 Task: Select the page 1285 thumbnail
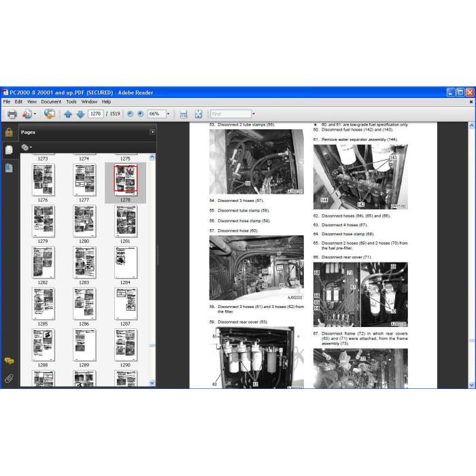43,303
